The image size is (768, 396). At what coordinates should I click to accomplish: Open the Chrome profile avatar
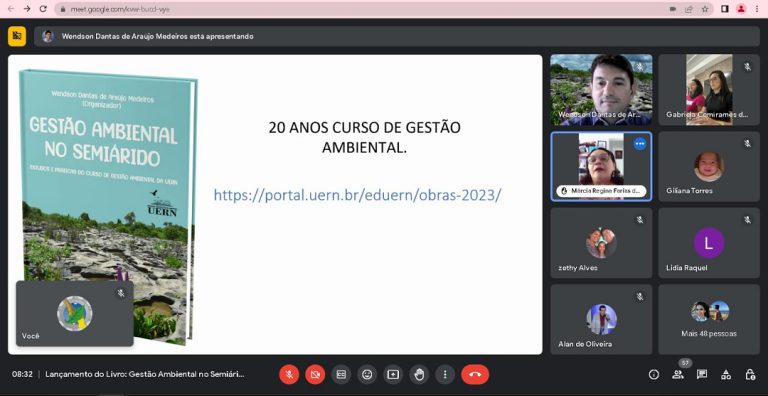(x=741, y=9)
